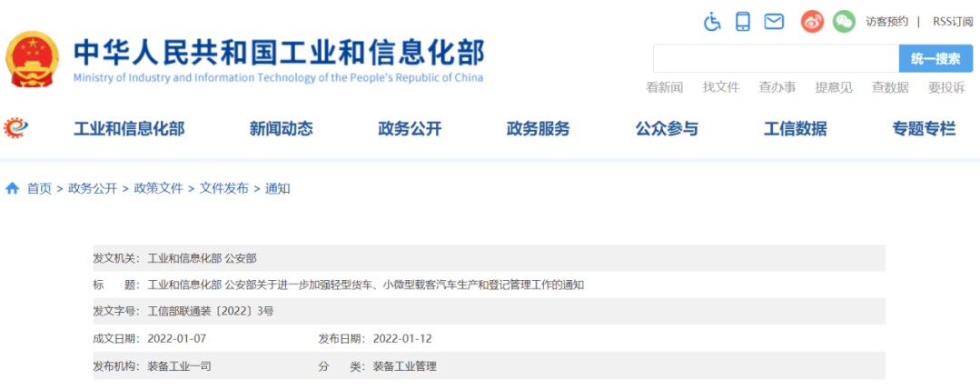The height and width of the screenshot is (390, 980).
Task: Go to 政务公开 in breadcrumb
Action: 93,188
